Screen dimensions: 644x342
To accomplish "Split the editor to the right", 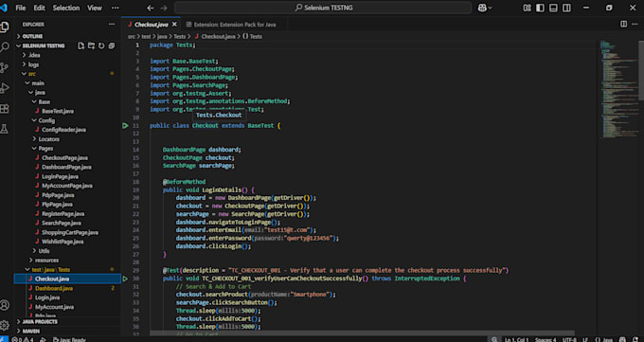I will click(623, 25).
